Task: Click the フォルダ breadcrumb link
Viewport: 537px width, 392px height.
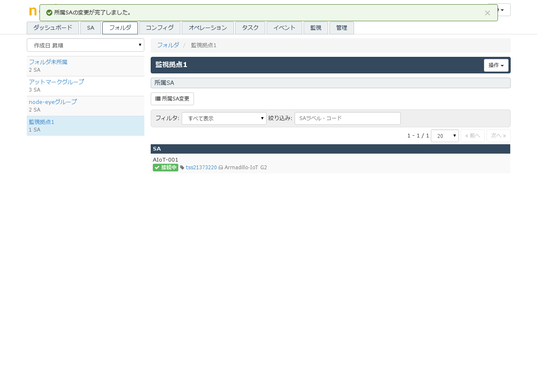Action: coord(168,45)
